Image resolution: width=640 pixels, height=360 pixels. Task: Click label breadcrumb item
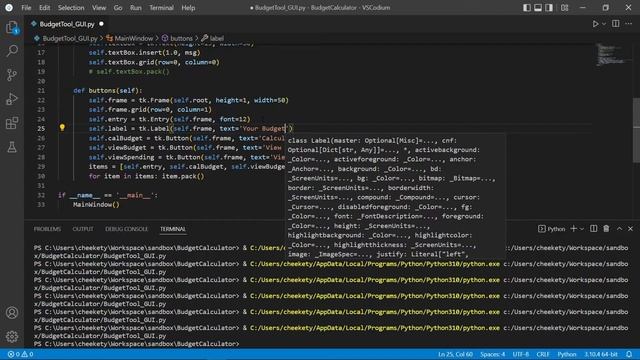(217, 38)
